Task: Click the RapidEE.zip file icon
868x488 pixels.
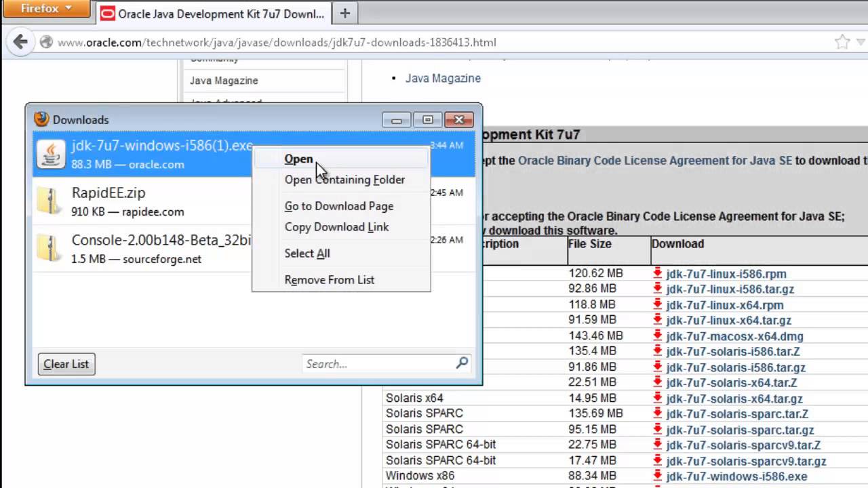Action: [51, 202]
